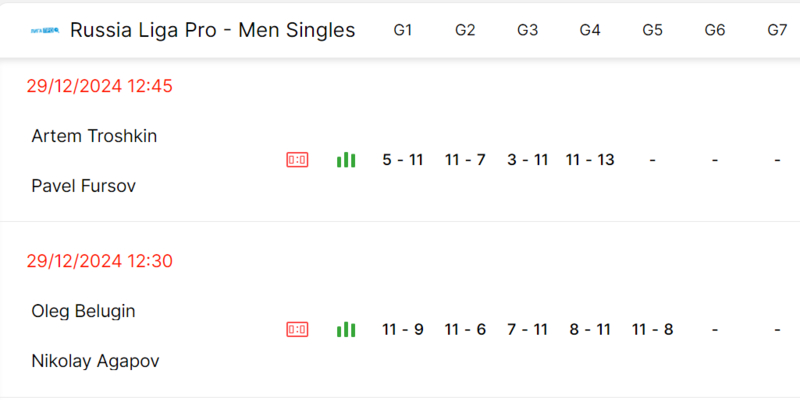Screen dimensions: 800x400
Task: Open Artem Troshkin player page
Action: [94, 136]
